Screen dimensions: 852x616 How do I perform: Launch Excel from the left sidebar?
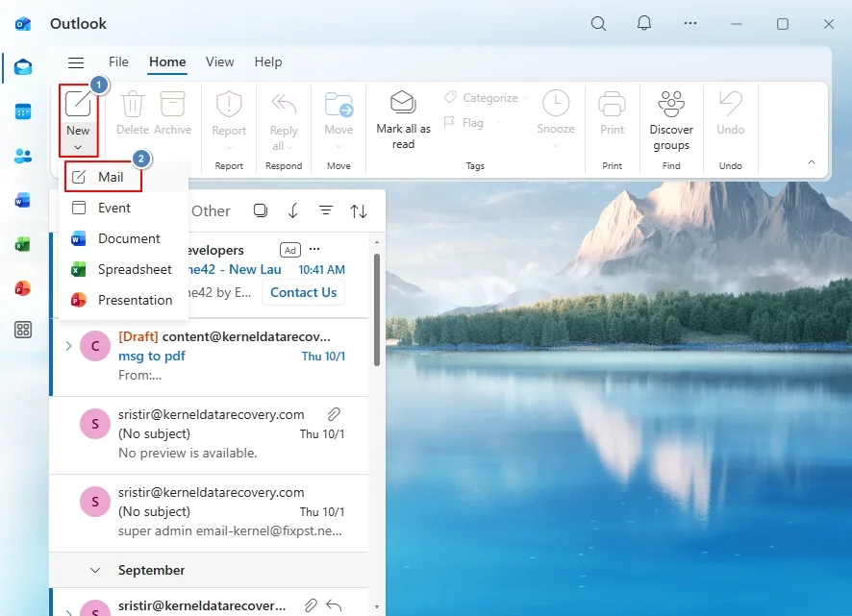pyautogui.click(x=23, y=244)
